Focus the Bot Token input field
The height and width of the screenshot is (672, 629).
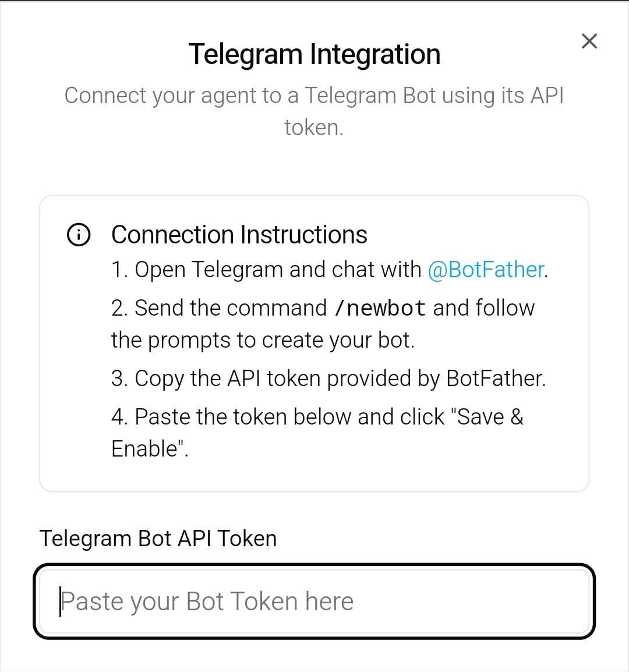[x=314, y=602]
